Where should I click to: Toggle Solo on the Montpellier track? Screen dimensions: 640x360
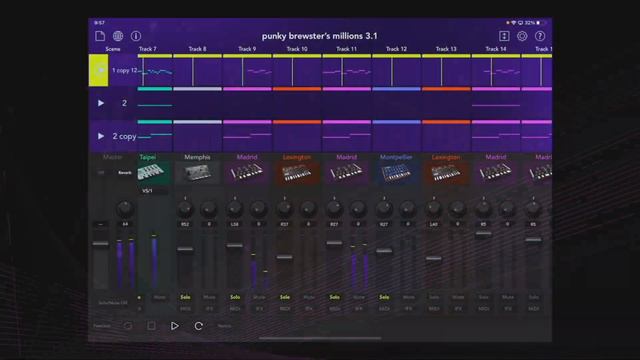pyautogui.click(x=384, y=297)
